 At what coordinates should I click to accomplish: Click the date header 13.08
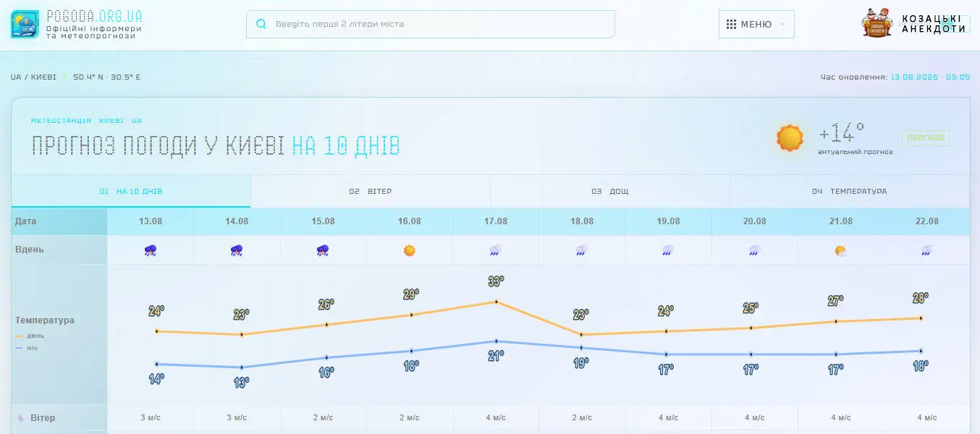151,221
